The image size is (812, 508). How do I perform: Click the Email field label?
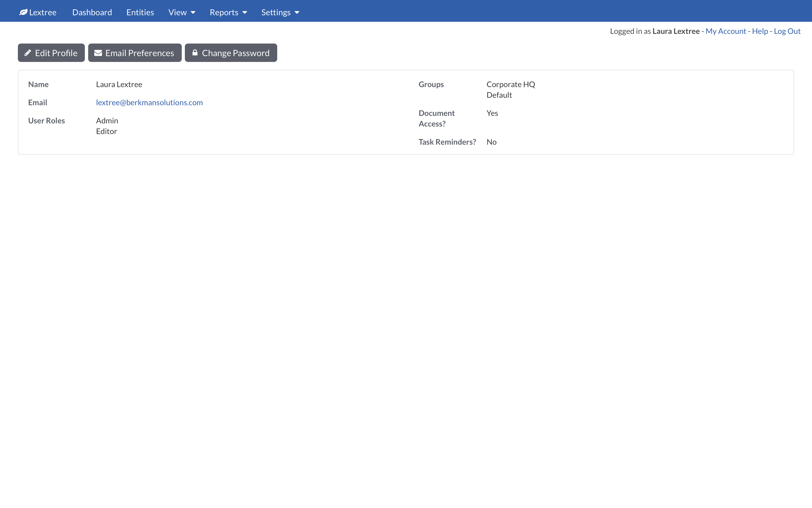coord(38,103)
